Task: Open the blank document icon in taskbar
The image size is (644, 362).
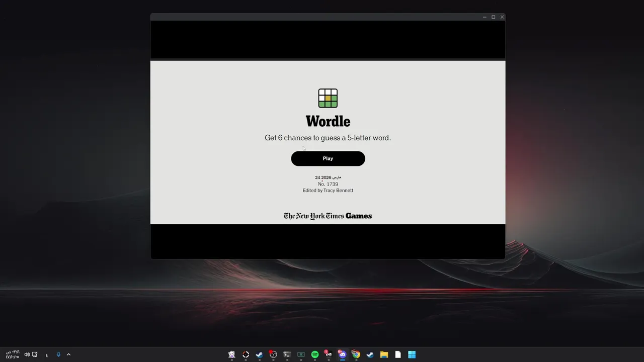Action: click(x=398, y=354)
